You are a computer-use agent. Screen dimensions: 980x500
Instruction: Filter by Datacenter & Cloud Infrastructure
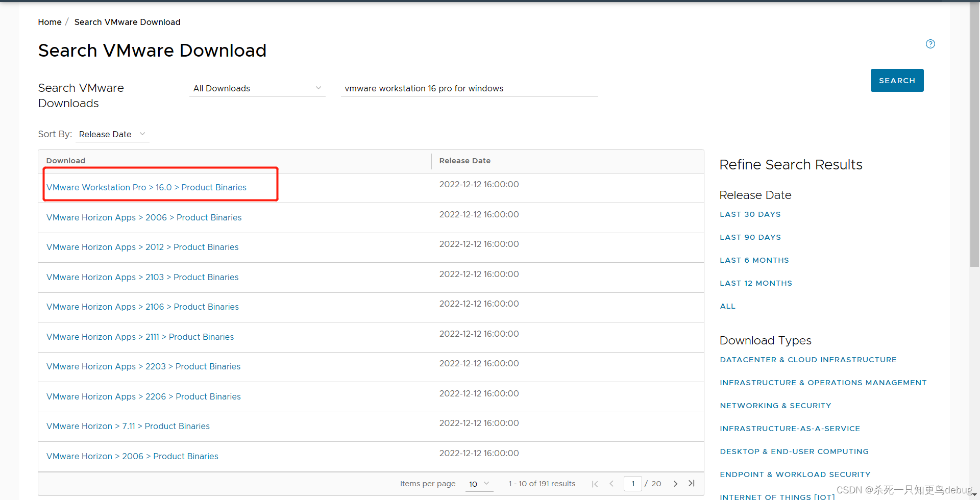808,360
